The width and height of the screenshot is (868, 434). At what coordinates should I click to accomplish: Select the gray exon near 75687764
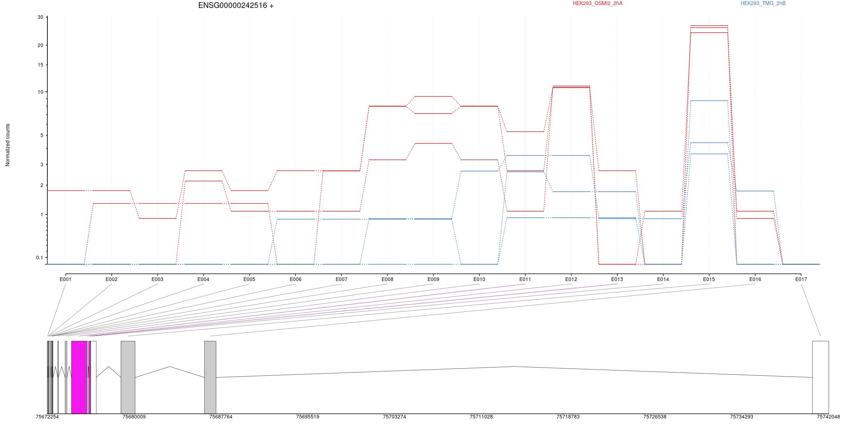(210, 377)
